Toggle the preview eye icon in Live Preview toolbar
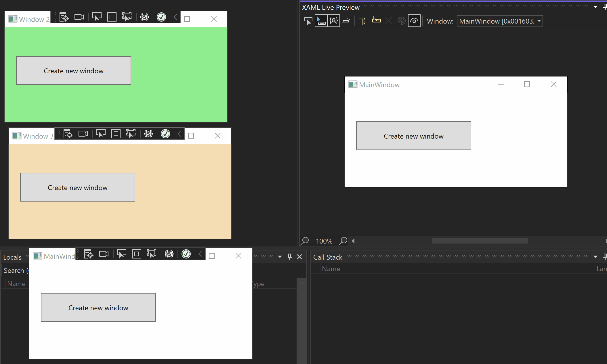Screen dimensions: 607x364 pyautogui.click(x=414, y=21)
